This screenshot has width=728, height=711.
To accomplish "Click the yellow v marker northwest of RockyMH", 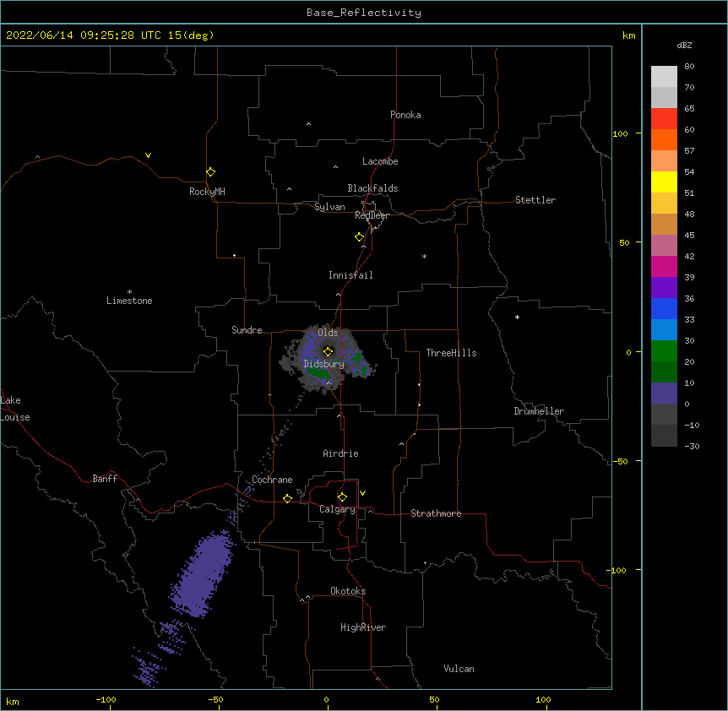I will point(148,155).
